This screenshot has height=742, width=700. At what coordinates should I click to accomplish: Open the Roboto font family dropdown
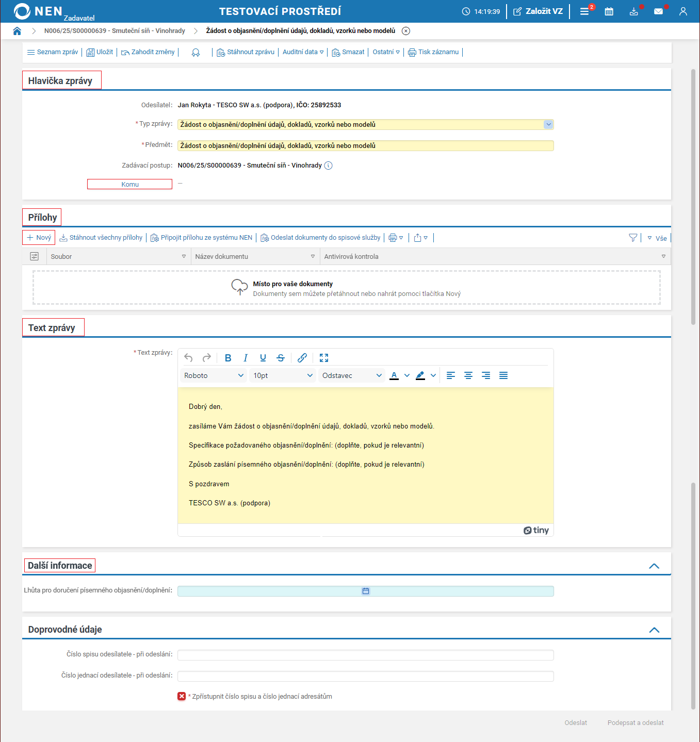click(x=214, y=375)
